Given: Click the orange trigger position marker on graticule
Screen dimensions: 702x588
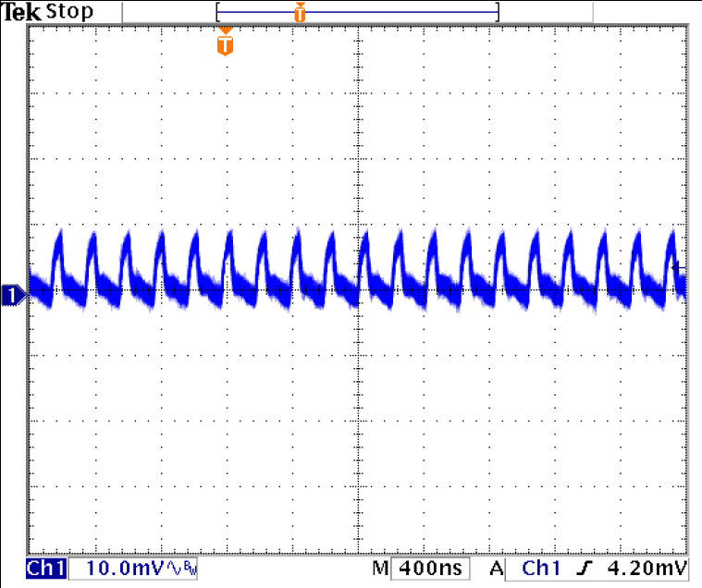Looking at the screenshot, I should tap(226, 43).
